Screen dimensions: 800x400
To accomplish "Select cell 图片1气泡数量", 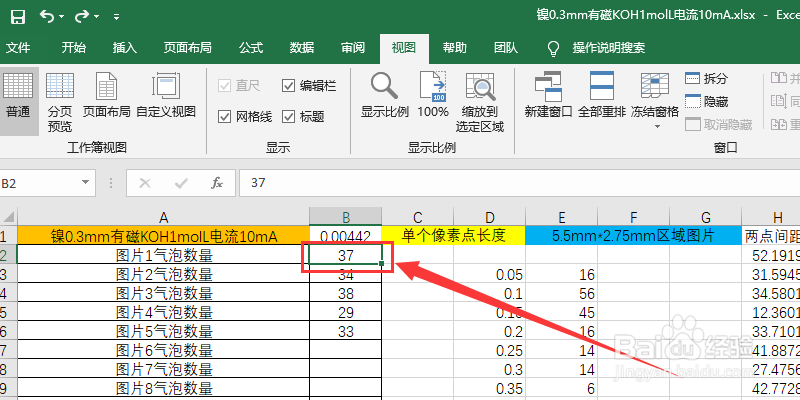I will pos(163,255).
